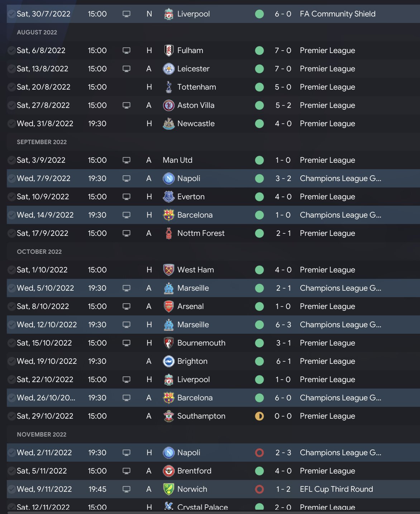Open the FA Community Shield competition link
This screenshot has height=514, width=420.
pyautogui.click(x=338, y=14)
